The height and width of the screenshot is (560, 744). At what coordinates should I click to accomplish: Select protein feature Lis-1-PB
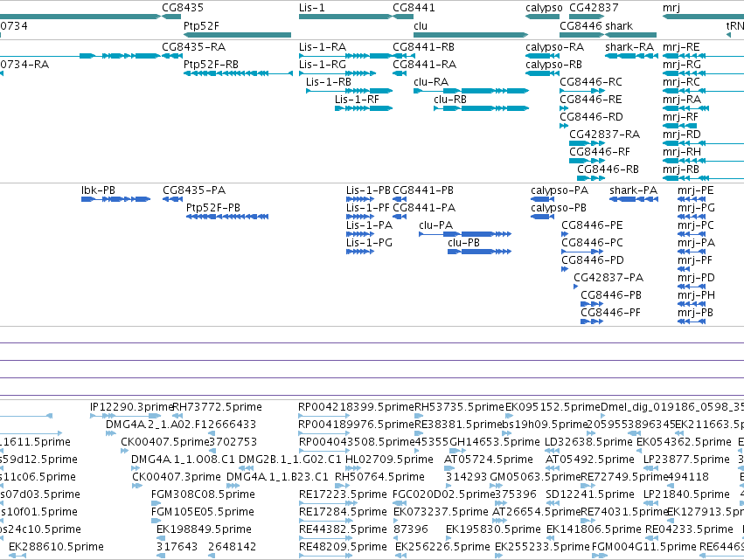pyautogui.click(x=368, y=190)
